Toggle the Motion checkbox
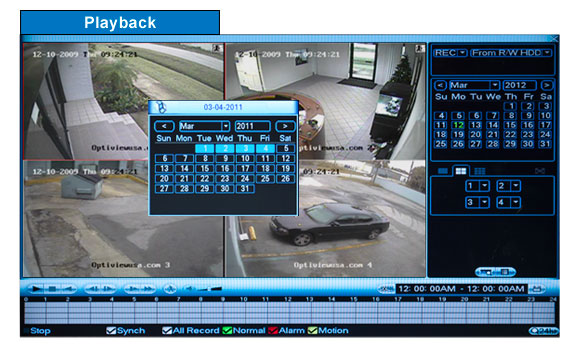Viewport: 580px width, 360px height. point(313,331)
